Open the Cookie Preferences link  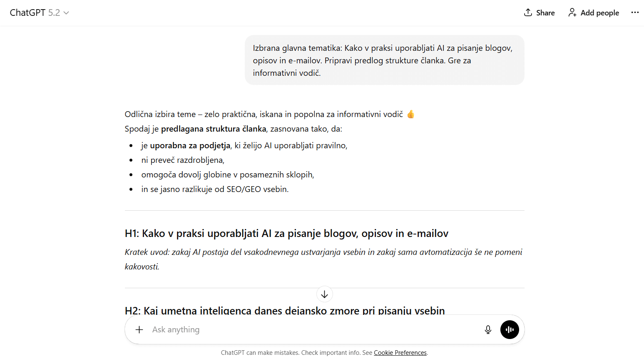[400, 352]
